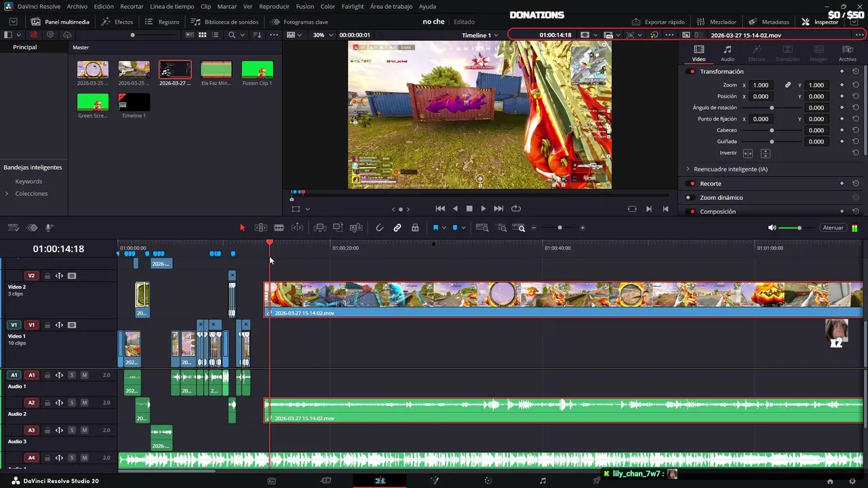Open the bin list layout dropdown
Screen dimensions: 868x488
click(18, 35)
